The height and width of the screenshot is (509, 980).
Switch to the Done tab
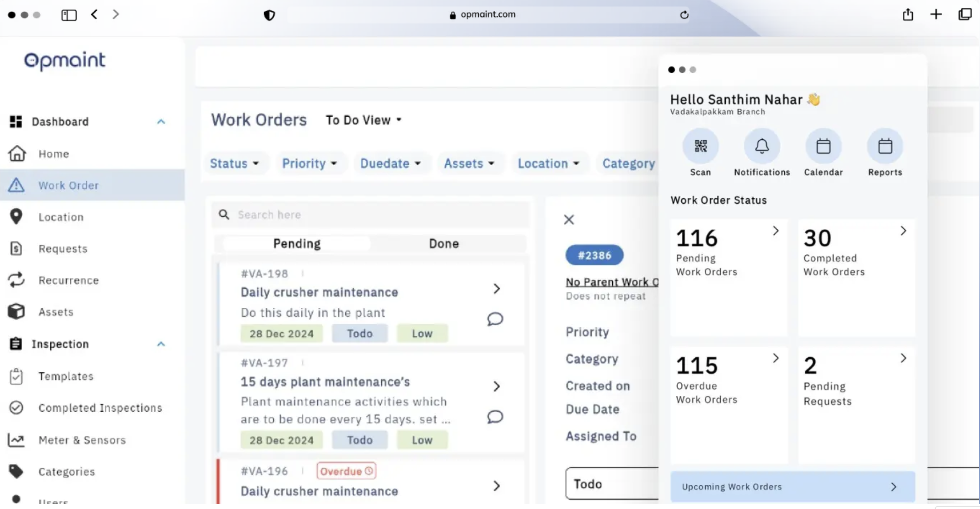(x=443, y=244)
